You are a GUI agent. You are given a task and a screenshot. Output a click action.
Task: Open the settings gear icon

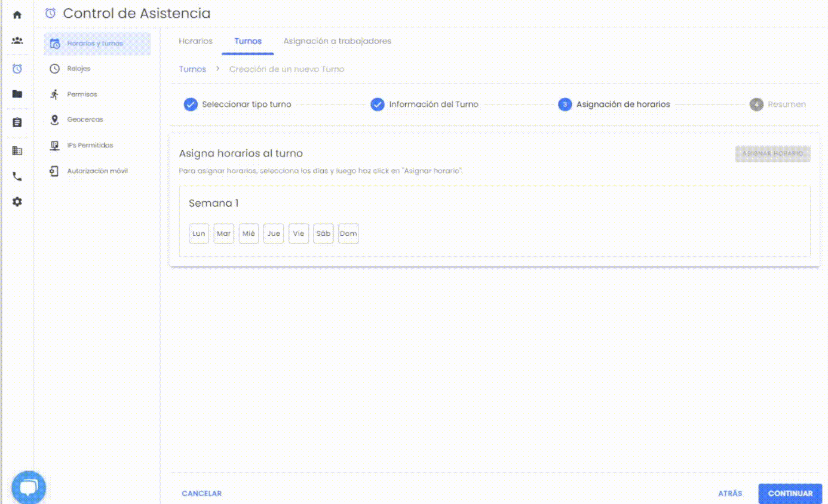point(17,202)
